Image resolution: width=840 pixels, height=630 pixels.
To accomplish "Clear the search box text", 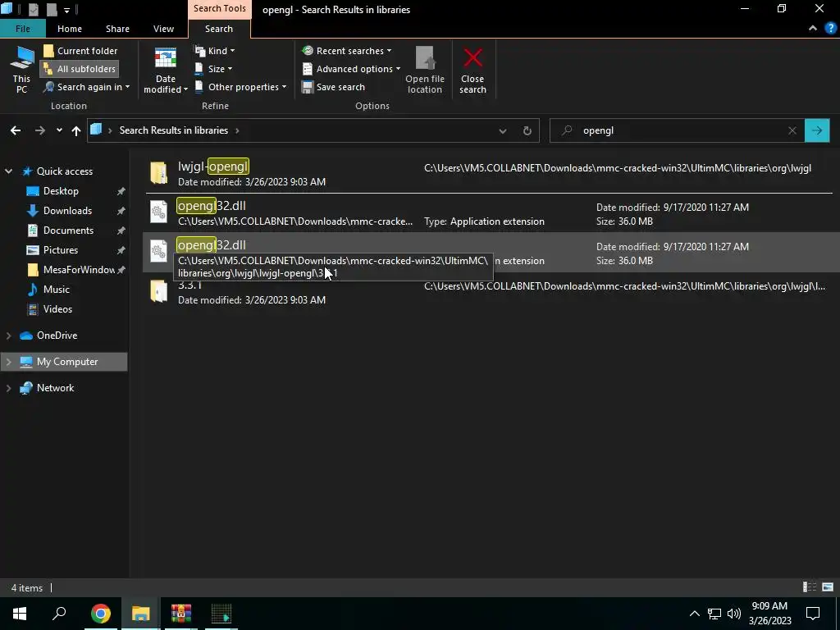I will (x=792, y=130).
